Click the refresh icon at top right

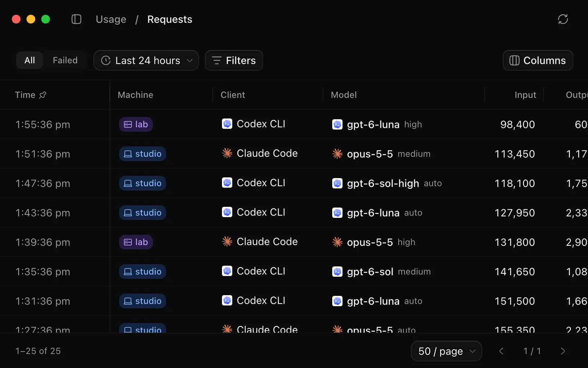point(563,19)
